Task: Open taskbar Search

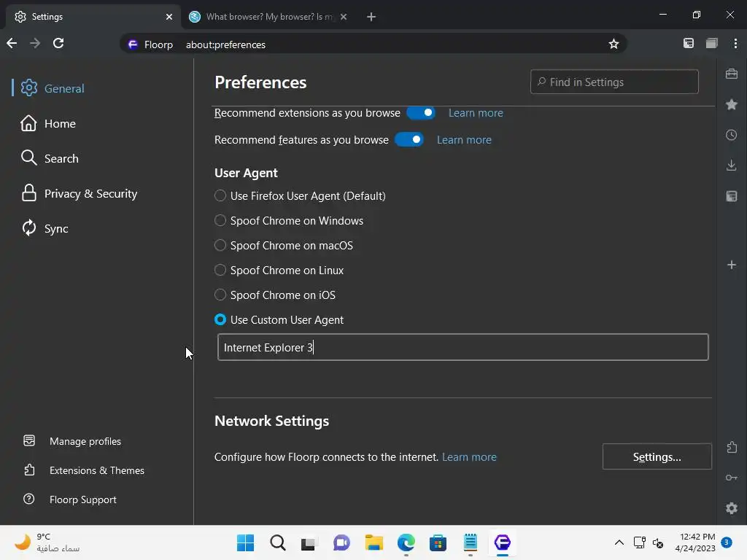Action: pos(278,542)
